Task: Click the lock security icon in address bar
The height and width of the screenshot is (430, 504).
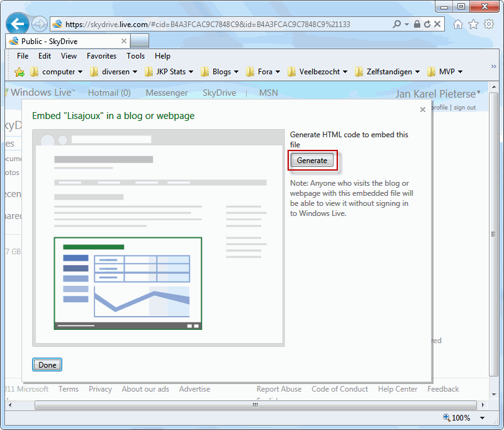Action: 417,24
